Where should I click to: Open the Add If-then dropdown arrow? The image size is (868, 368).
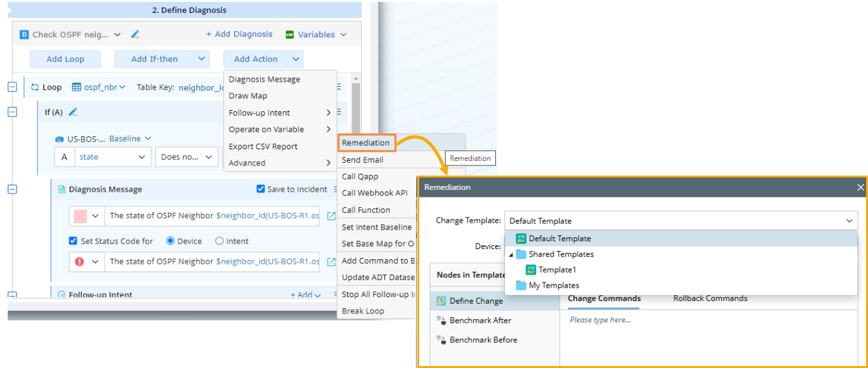(202, 59)
